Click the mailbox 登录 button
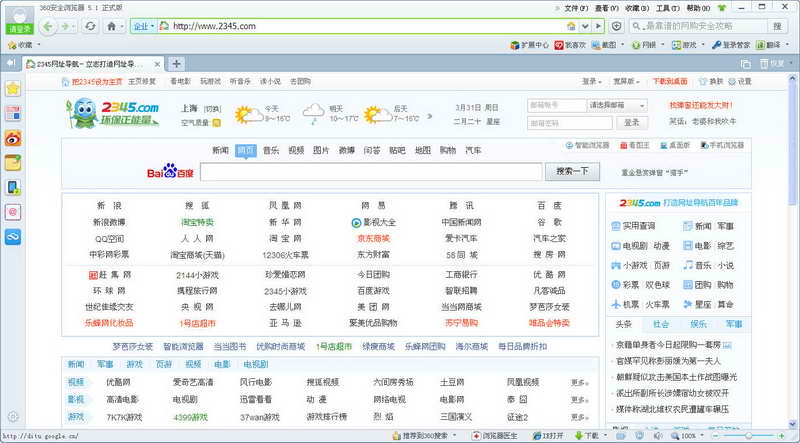 tap(632, 122)
